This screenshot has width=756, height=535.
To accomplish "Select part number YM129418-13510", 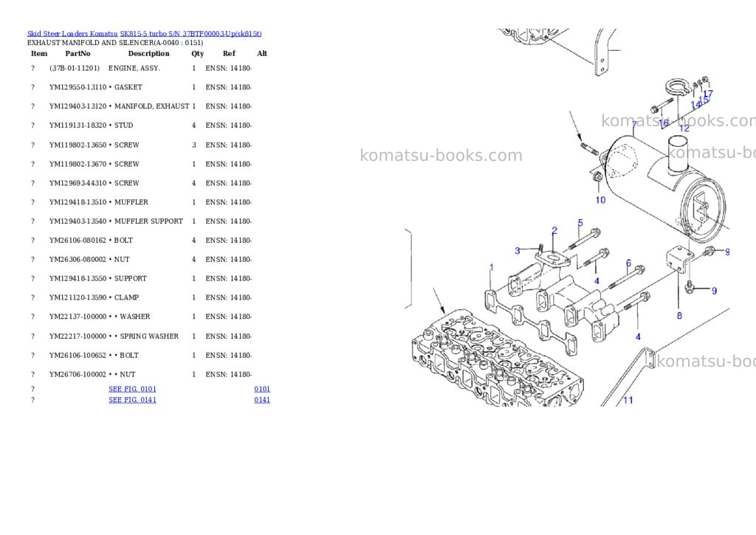I will point(78,202).
